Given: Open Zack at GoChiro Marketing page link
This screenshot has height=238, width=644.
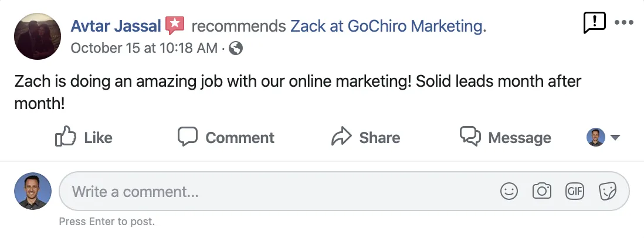Looking at the screenshot, I should [388, 26].
